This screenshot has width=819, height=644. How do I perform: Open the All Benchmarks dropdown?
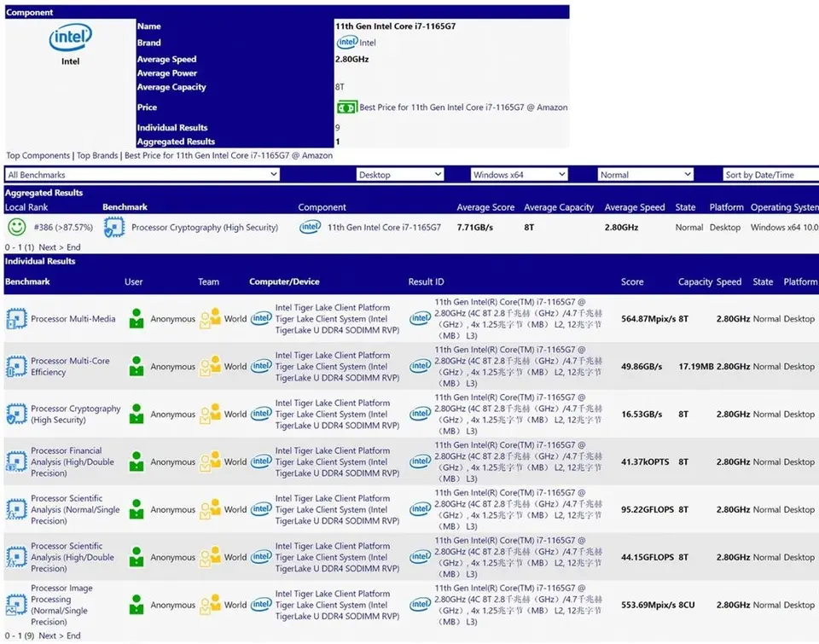tap(142, 175)
